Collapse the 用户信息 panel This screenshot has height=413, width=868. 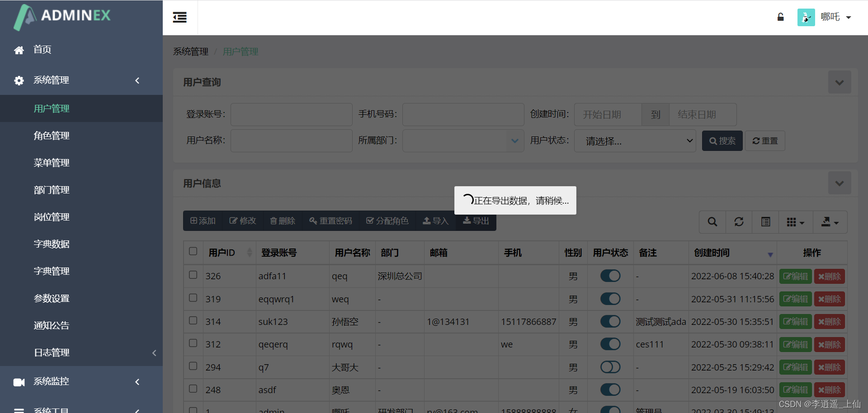click(x=840, y=183)
